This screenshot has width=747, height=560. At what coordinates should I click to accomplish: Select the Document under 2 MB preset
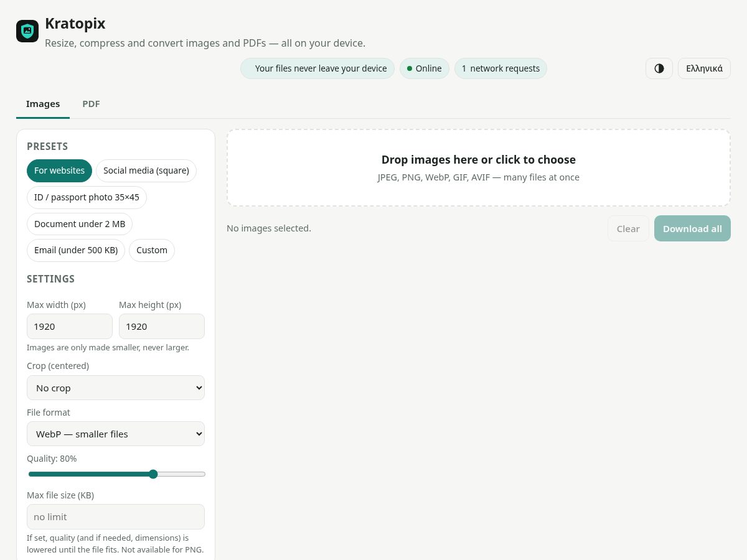click(x=80, y=224)
